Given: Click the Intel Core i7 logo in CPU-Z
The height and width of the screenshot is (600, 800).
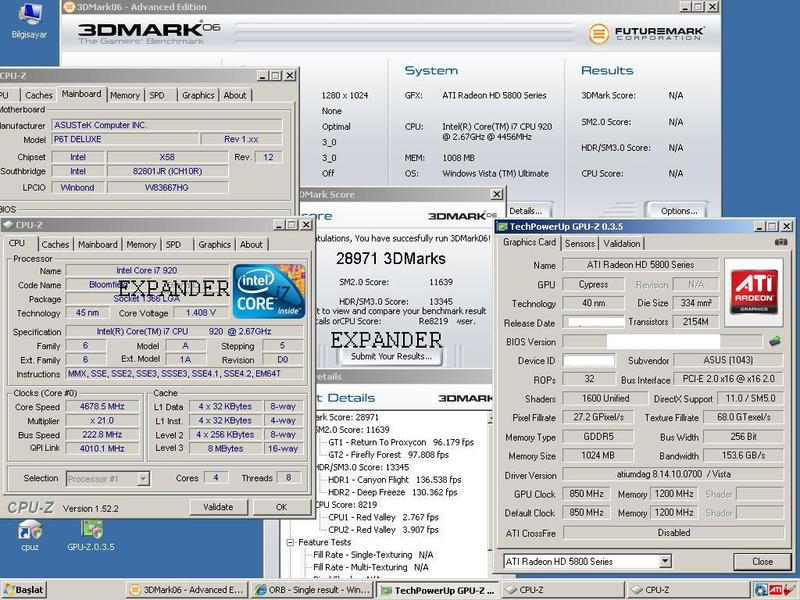Looking at the screenshot, I should (269, 291).
